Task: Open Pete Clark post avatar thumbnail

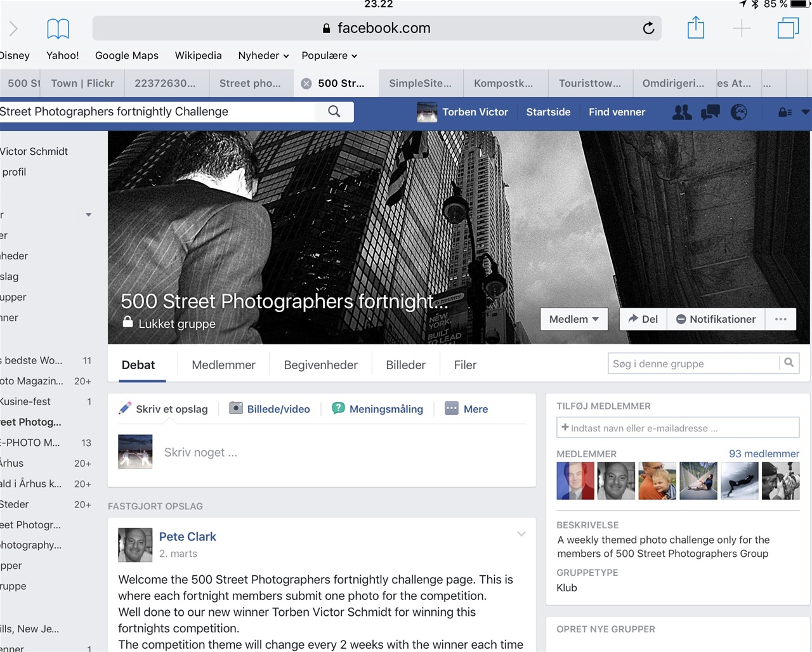Action: click(x=135, y=545)
